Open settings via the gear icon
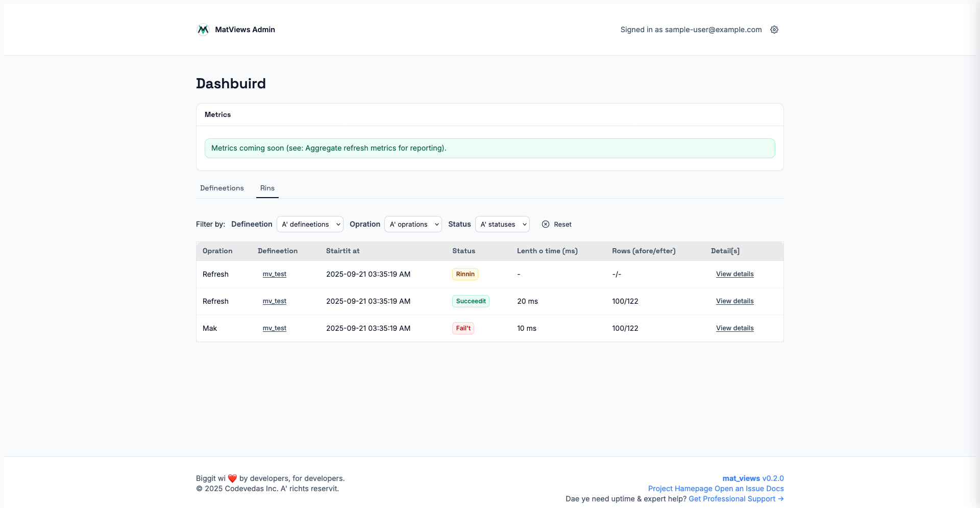This screenshot has height=508, width=980. click(x=774, y=30)
